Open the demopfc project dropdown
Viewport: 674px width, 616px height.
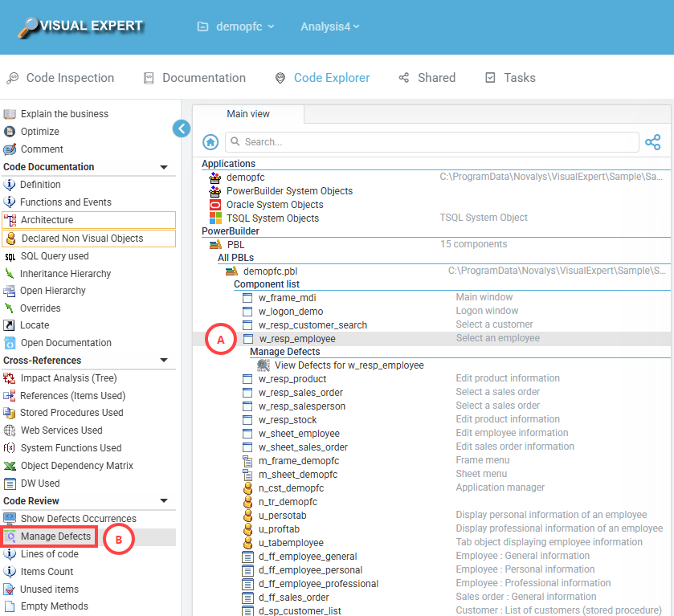point(235,27)
